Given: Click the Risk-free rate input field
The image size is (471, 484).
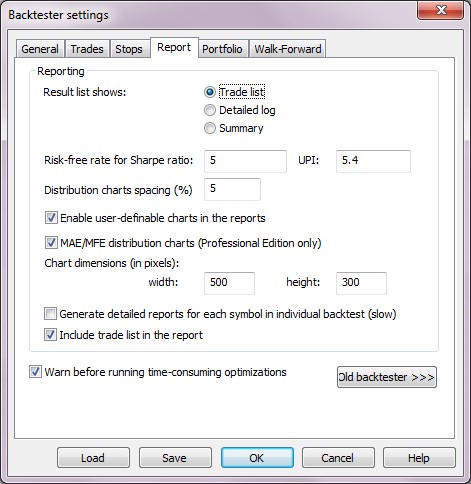Looking at the screenshot, I should pyautogui.click(x=245, y=161).
